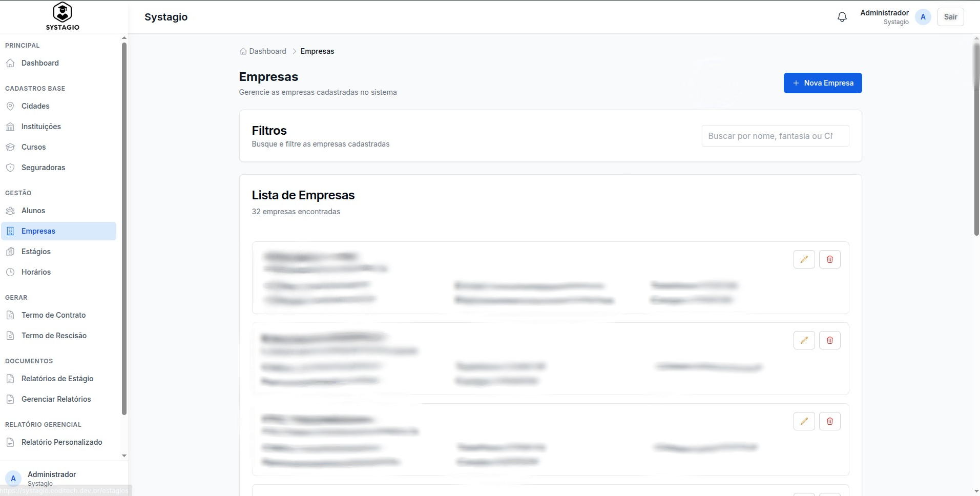
Task: Follow the Dashboard breadcrumb link
Action: (267, 51)
